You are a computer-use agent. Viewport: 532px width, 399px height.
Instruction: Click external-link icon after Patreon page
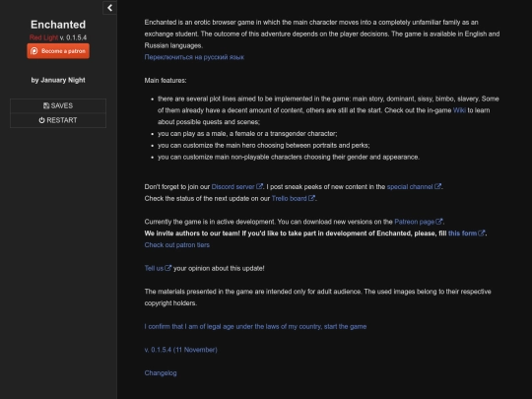coord(439,222)
